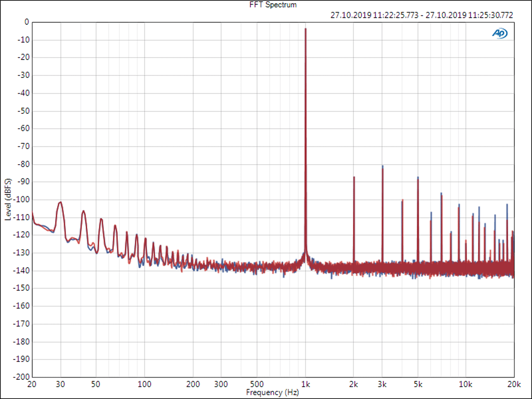The width and height of the screenshot is (532, 399).
Task: Click the 3 kHz harmonic peak tip
Action: [382, 167]
